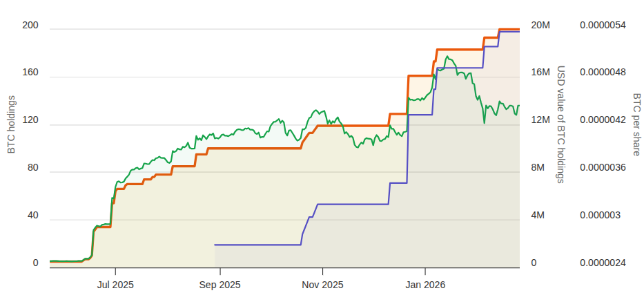Select the 40 tick on the left axis

point(33,216)
